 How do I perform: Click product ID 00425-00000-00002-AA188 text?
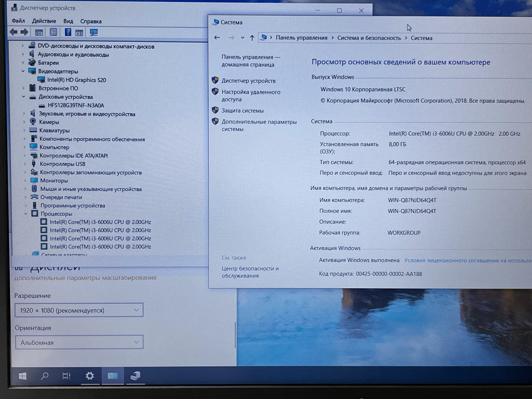coord(389,274)
